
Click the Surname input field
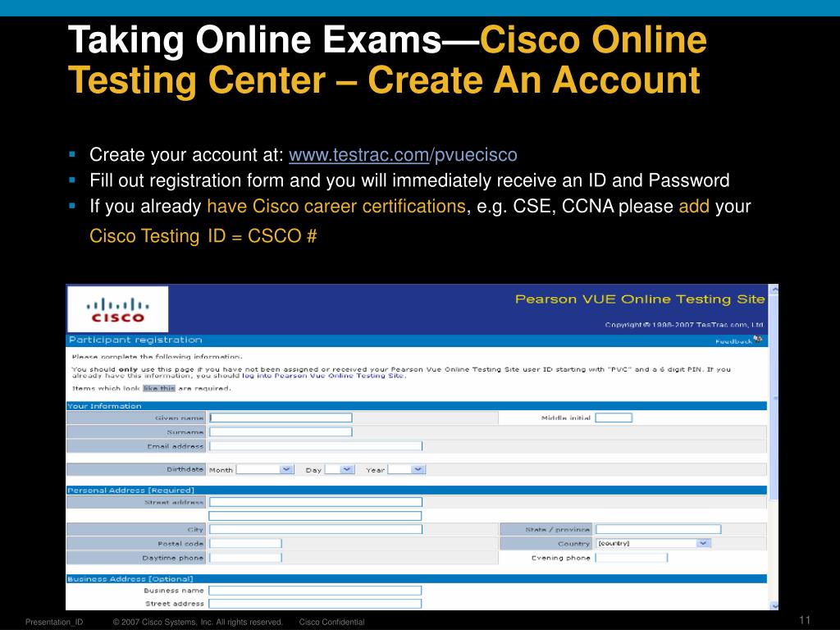click(281, 431)
